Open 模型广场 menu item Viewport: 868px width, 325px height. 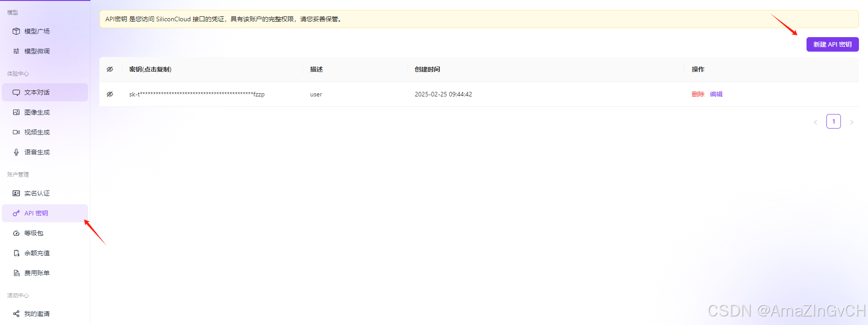tap(45, 31)
